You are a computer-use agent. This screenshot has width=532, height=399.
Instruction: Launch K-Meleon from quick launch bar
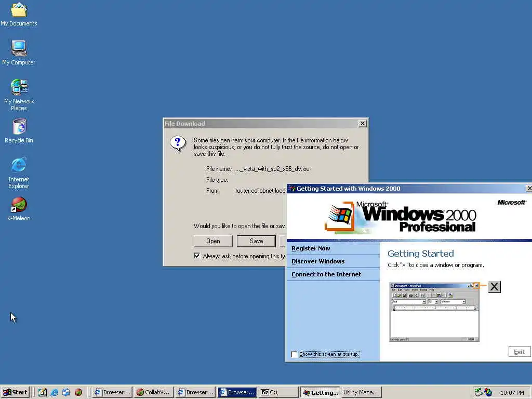(x=78, y=392)
